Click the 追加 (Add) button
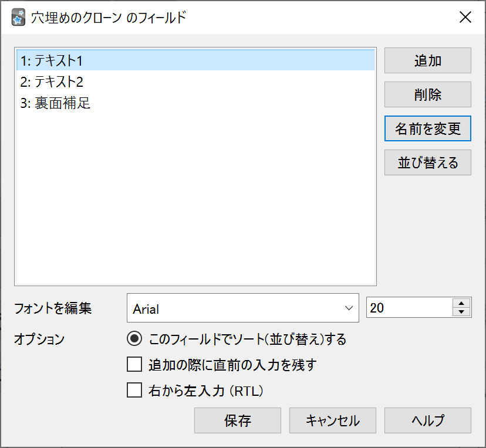 coord(428,60)
